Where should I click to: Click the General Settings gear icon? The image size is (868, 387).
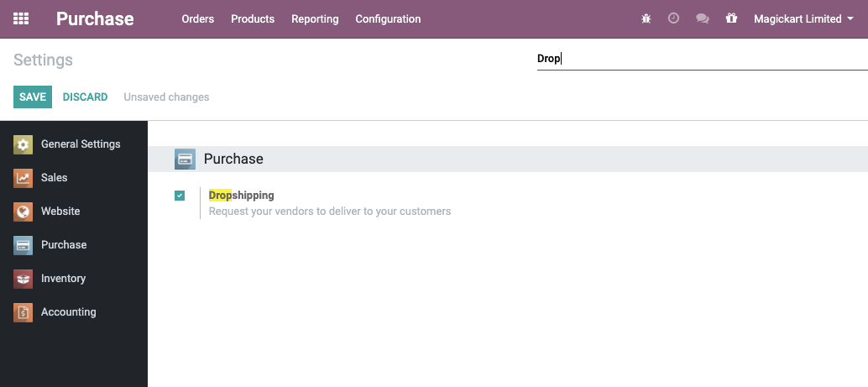pyautogui.click(x=23, y=144)
